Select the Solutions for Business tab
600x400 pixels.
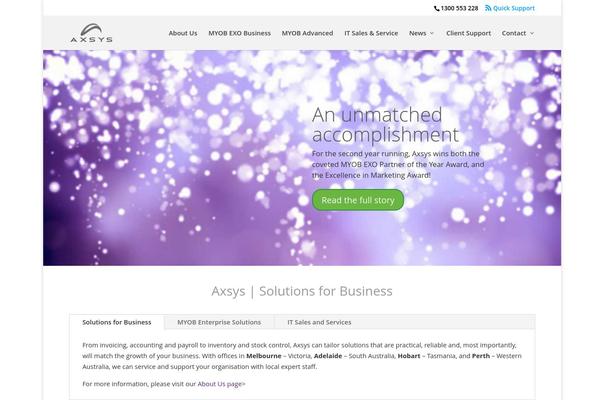tap(117, 322)
